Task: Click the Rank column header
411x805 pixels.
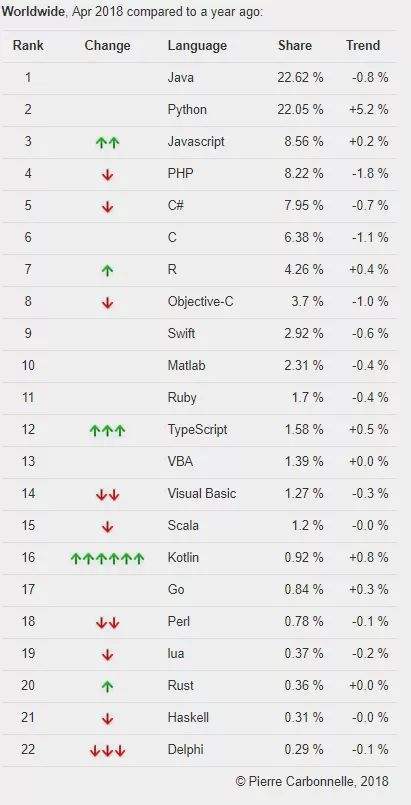Action: click(28, 45)
